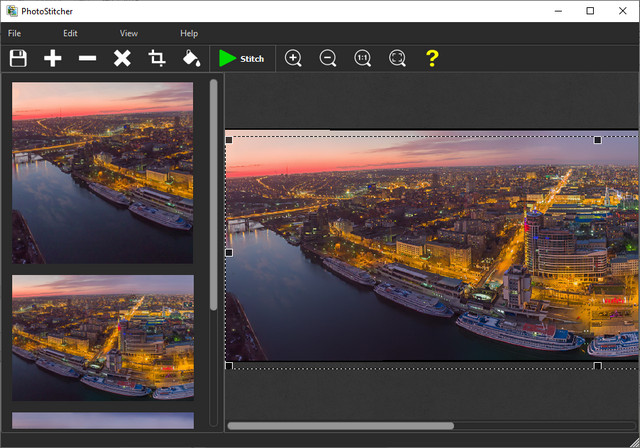Image resolution: width=640 pixels, height=448 pixels.
Task: Click the preview horizontal scrollbar
Action: (340, 426)
